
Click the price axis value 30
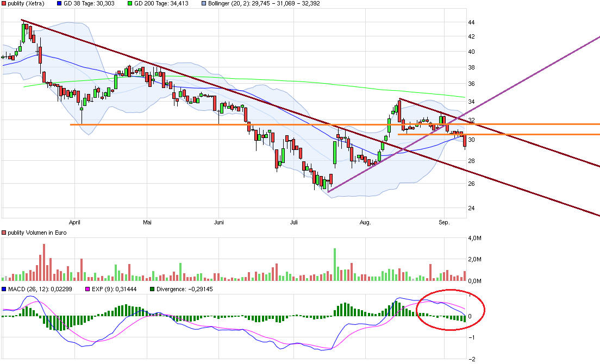pos(471,140)
